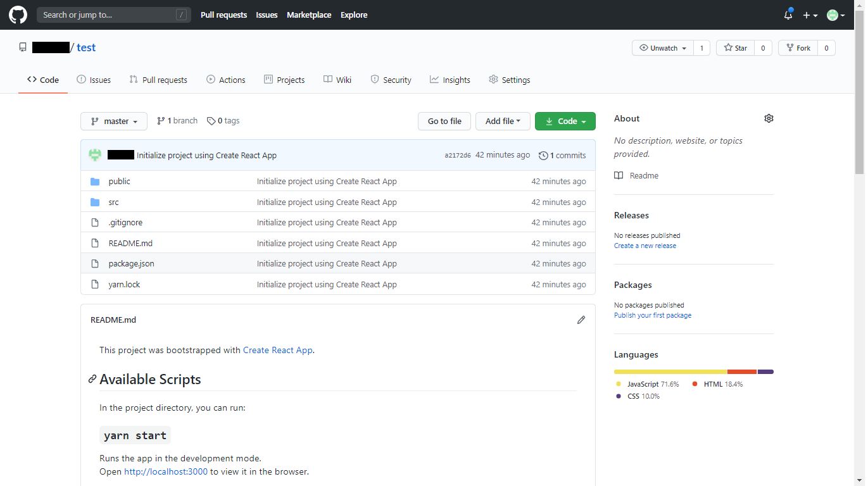868x486 pixels.
Task: Switch to the Projects tab
Action: click(284, 80)
